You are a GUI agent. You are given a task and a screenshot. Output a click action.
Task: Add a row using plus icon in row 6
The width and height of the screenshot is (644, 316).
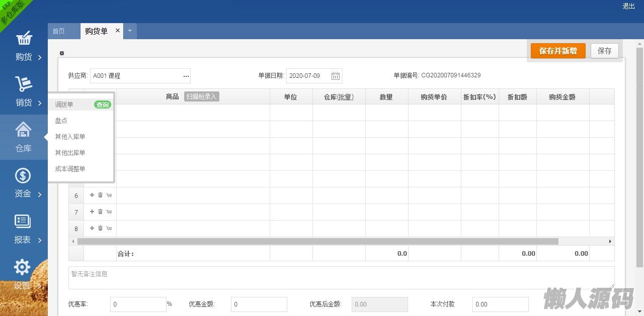point(92,195)
